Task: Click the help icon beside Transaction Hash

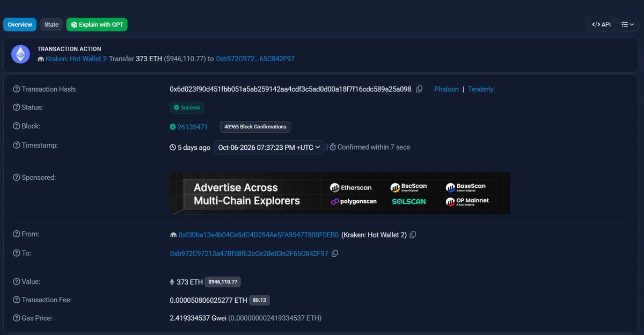Action: click(16, 89)
